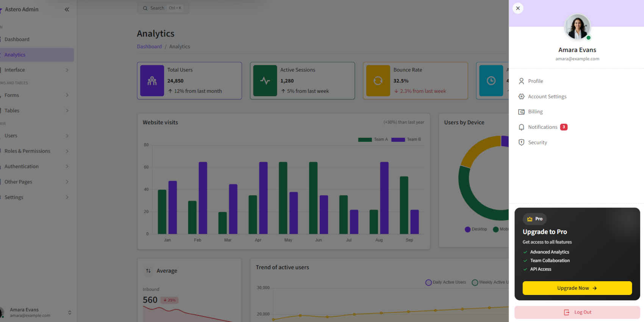Click the Bounce Rate refresh icon
The width and height of the screenshot is (644, 322).
tap(378, 81)
